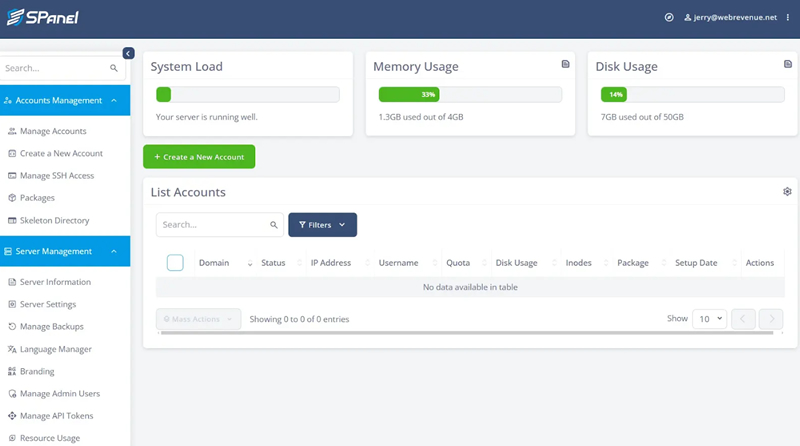Viewport: 800px width, 446px height.
Task: Click the SPanel logo
Action: pyautogui.click(x=42, y=17)
